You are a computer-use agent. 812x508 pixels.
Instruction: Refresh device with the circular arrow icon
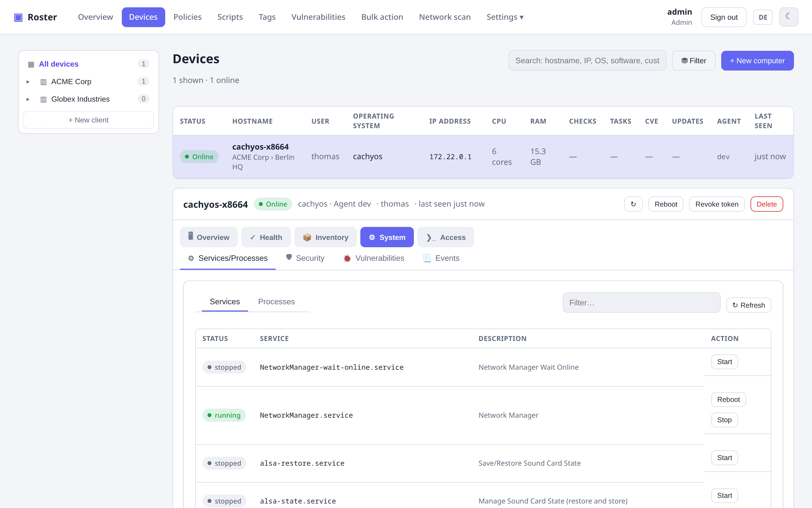[633, 204]
